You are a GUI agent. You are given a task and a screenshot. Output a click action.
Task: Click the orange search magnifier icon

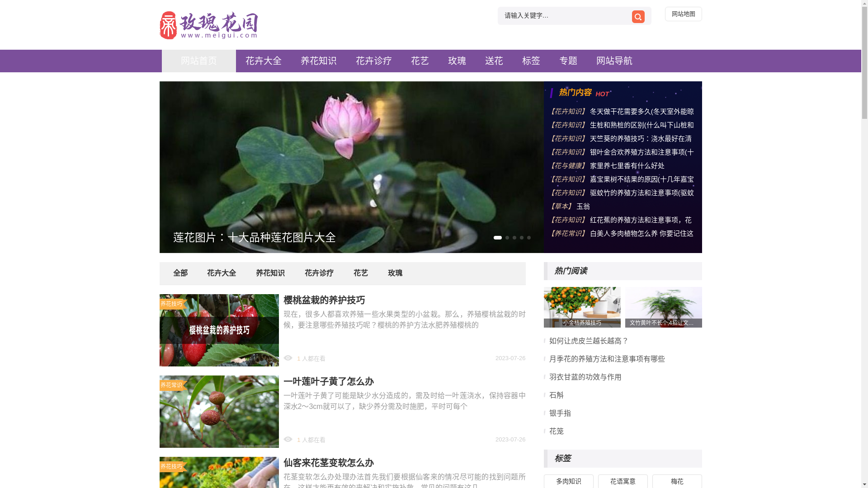(638, 17)
